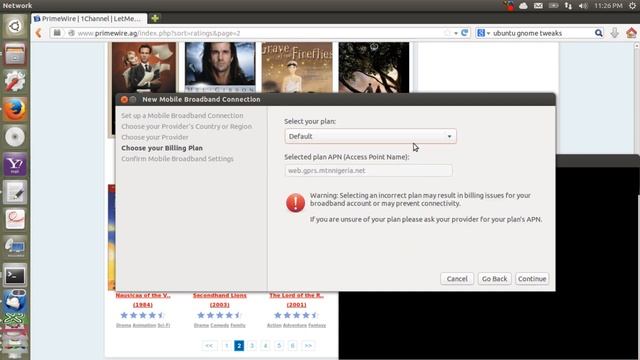This screenshot has height=360, width=640.
Task: Open the remote desktop launcher icon
Action: coord(15,248)
